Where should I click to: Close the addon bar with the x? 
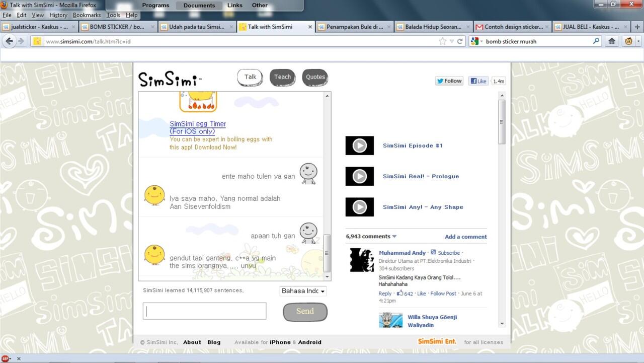coord(19,359)
